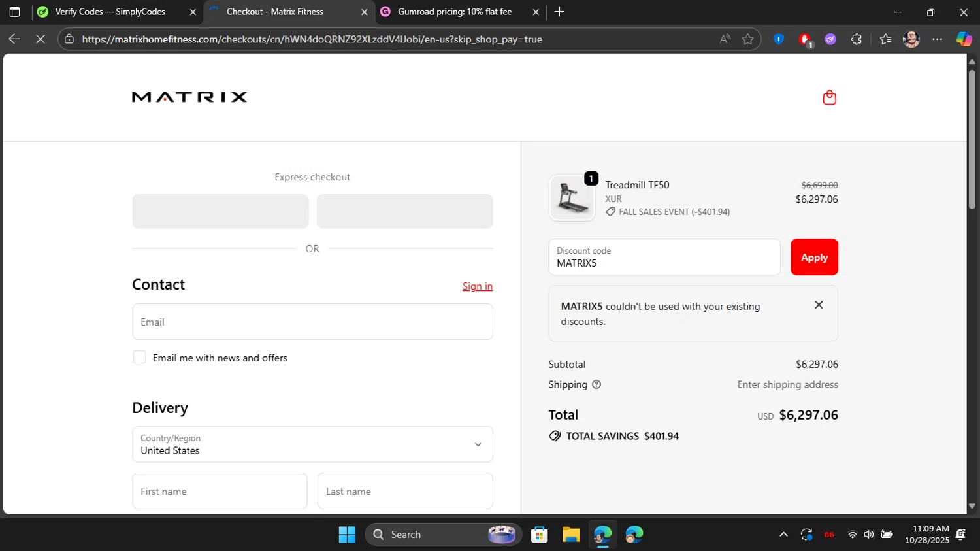Close the Verify Codes — SimplyCodes tab
This screenshot has width=980, height=551.
coord(193,12)
